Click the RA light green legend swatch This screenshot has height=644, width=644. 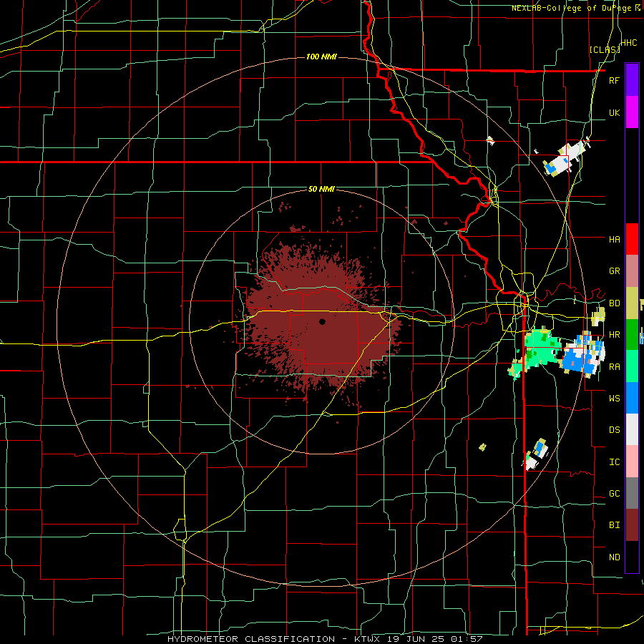[x=632, y=366]
